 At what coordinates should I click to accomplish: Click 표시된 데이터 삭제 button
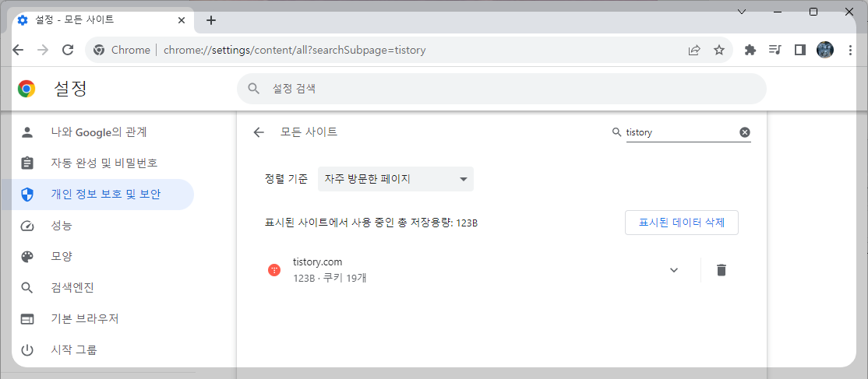pyautogui.click(x=682, y=223)
